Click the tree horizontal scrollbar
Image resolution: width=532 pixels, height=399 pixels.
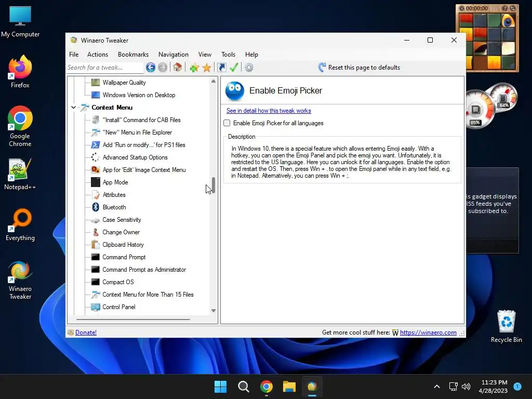pyautogui.click(x=133, y=320)
